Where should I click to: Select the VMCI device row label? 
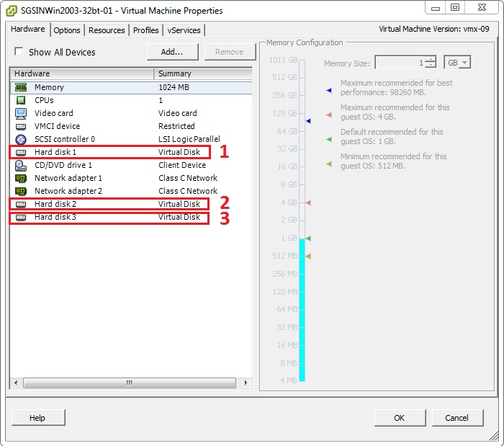point(57,126)
